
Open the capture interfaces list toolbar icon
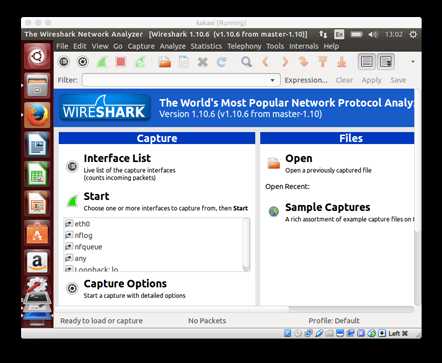pos(64,62)
